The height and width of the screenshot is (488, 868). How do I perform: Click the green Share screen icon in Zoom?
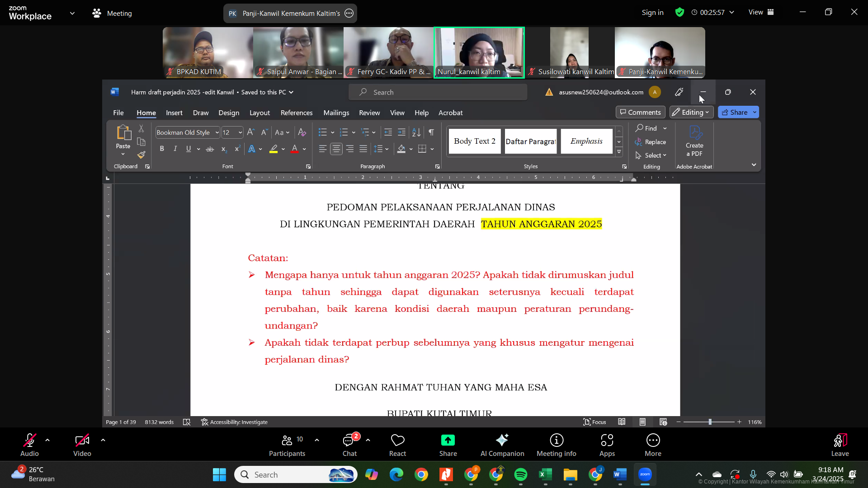pos(448,441)
